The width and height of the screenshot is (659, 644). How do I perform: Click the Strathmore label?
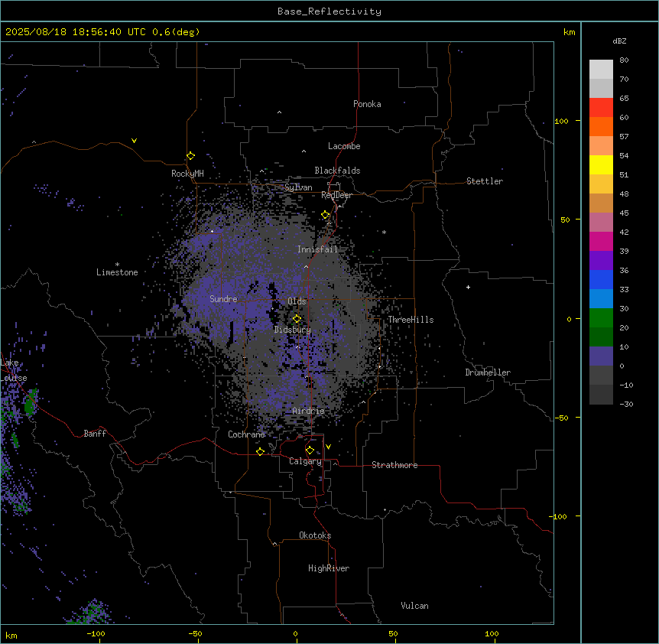tap(394, 465)
